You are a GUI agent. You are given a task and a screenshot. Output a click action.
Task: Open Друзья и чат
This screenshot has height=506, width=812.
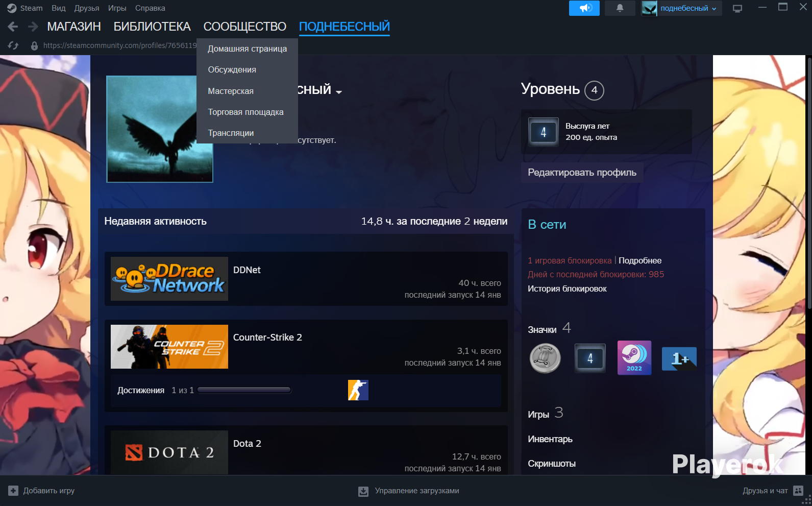point(765,491)
